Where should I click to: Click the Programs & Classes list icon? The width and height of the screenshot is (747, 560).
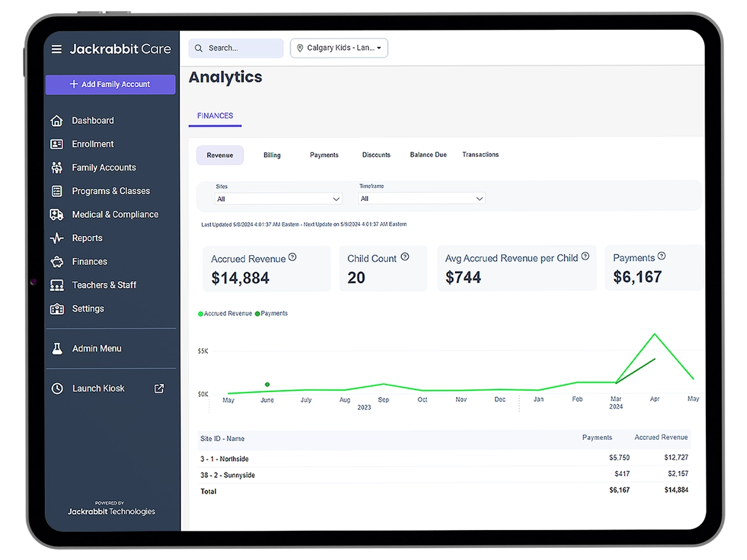coord(57,191)
